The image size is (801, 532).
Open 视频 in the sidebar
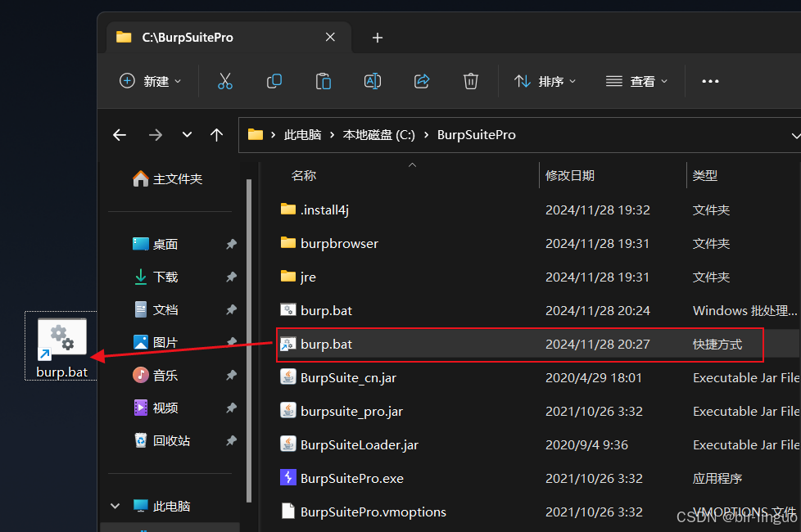point(156,408)
